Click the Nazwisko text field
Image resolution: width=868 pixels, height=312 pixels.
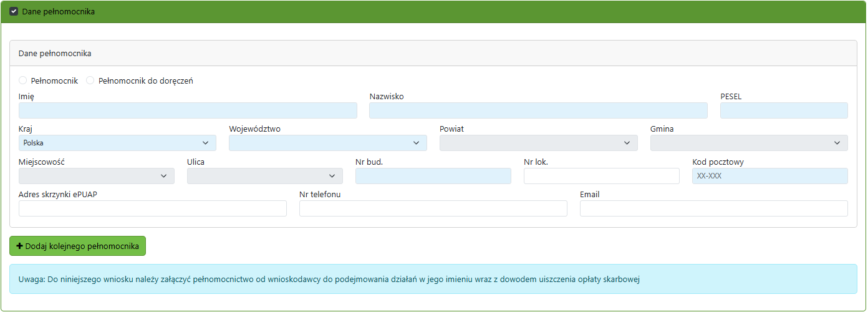click(x=538, y=110)
